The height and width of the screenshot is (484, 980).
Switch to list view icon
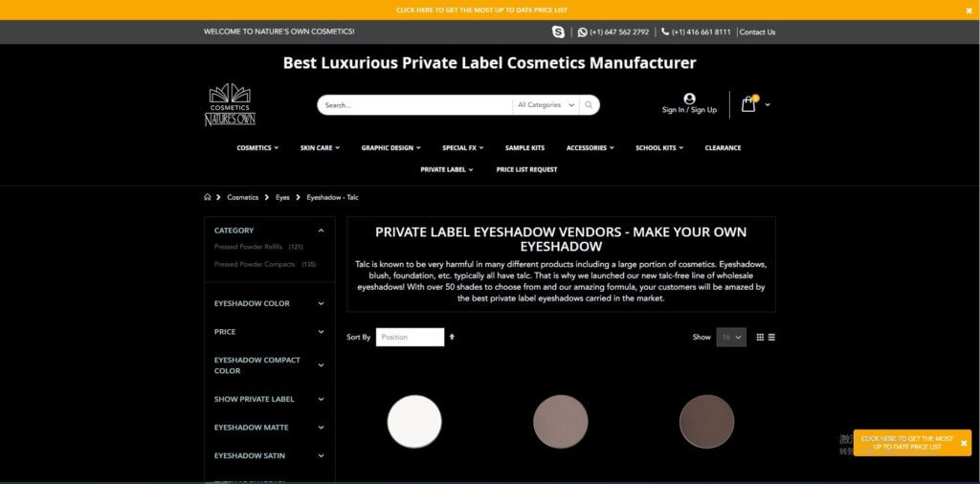(772, 338)
